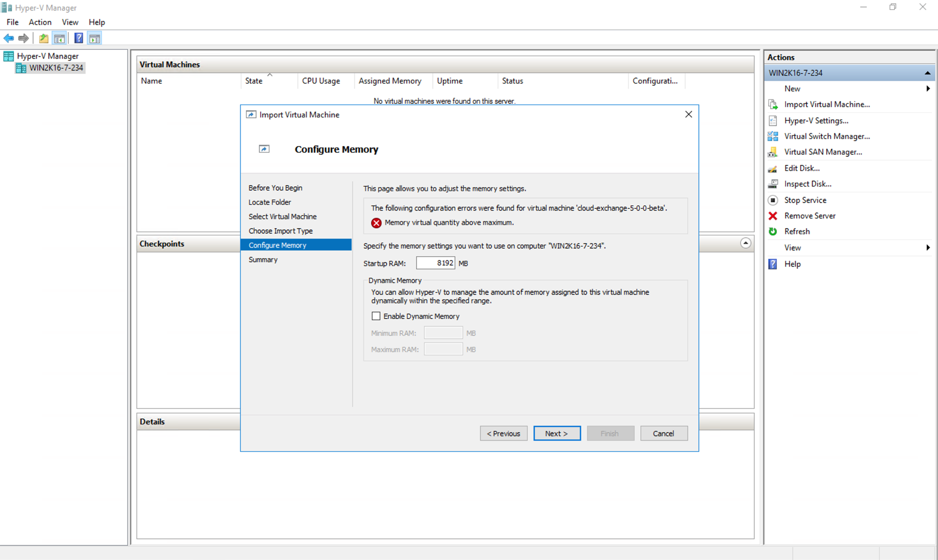Select the Configure Memory wizard step
The width and height of the screenshot is (938, 560).
click(x=296, y=245)
